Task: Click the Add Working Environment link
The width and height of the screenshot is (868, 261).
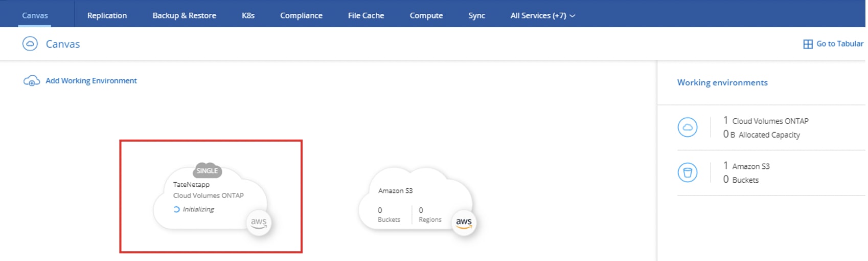Action: pos(91,81)
